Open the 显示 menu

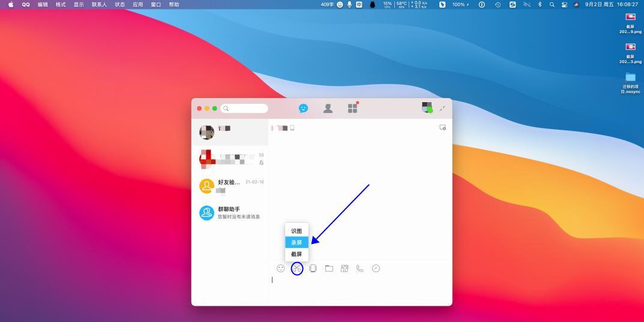pos(79,5)
